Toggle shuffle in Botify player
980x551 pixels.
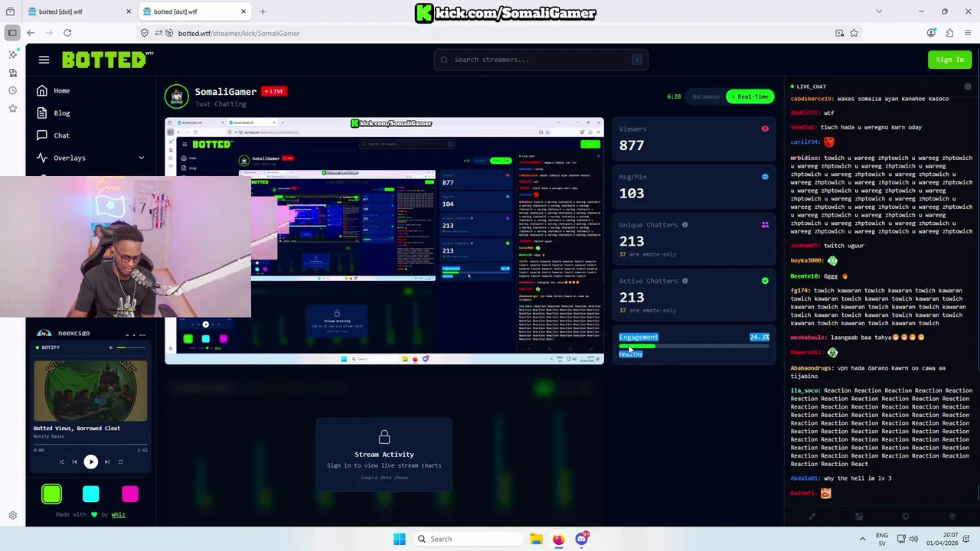click(61, 461)
